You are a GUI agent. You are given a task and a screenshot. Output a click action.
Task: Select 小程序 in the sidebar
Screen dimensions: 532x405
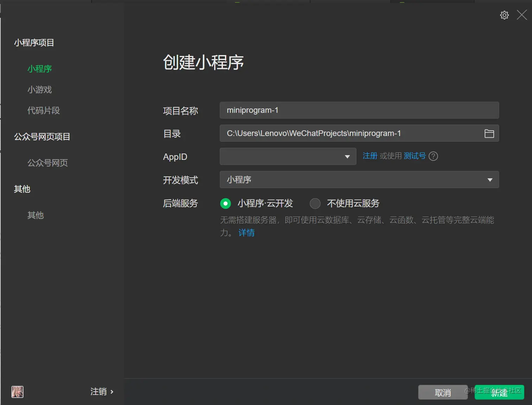(x=40, y=69)
